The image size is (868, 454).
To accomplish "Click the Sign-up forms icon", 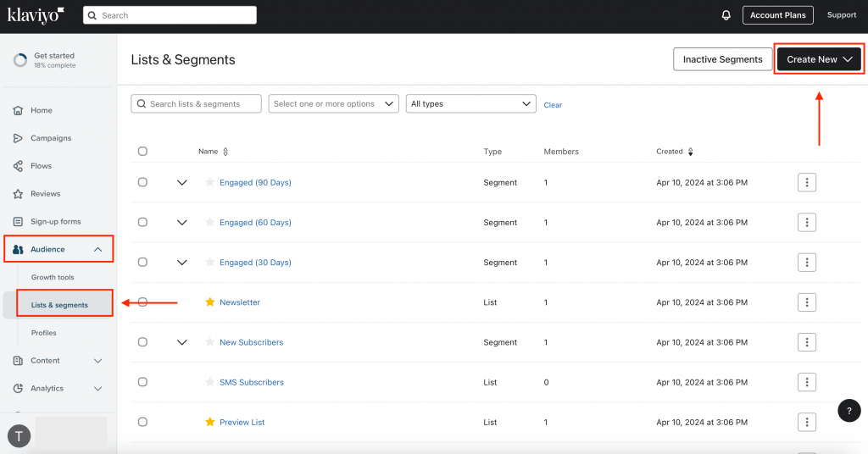I will [18, 222].
